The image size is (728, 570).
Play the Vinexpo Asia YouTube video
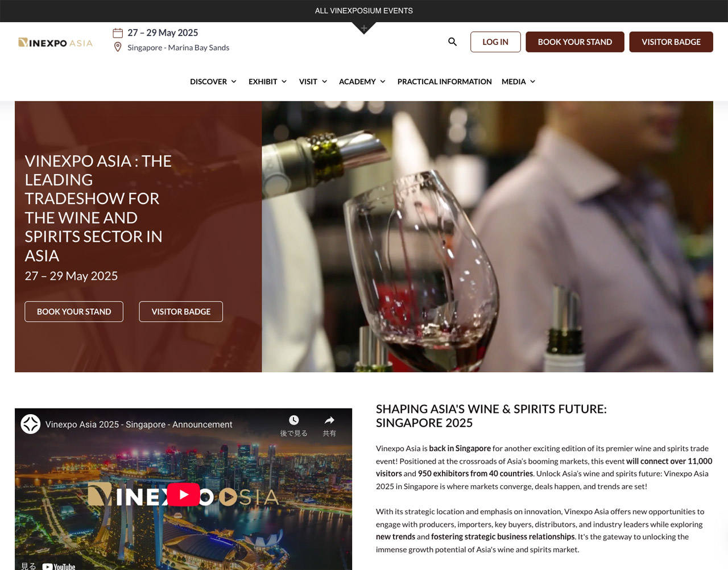tap(183, 495)
